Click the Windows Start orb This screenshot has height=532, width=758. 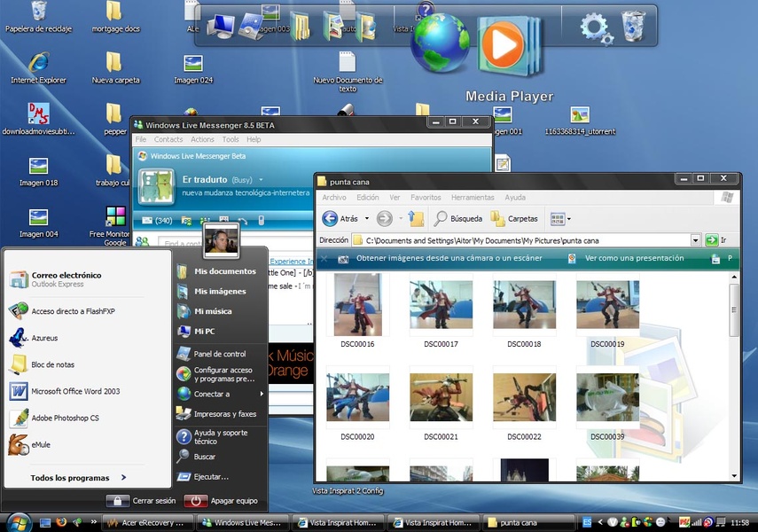(x=18, y=522)
